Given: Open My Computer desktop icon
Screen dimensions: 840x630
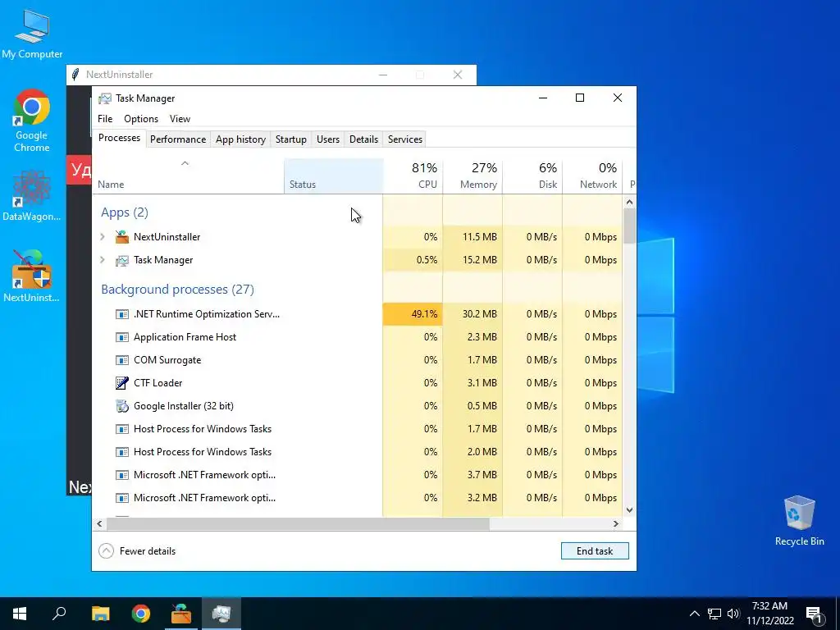Looking at the screenshot, I should point(32,34).
